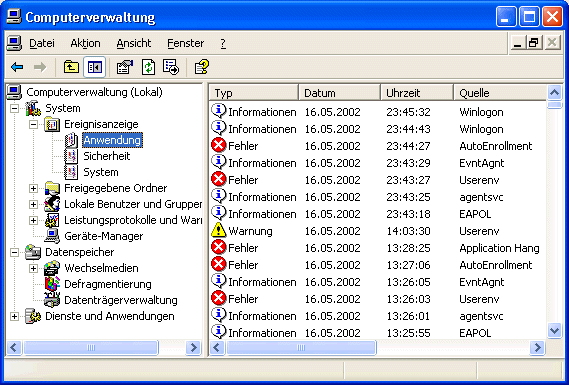The height and width of the screenshot is (385, 569).
Task: Open the Datei menu
Action: click(x=42, y=43)
